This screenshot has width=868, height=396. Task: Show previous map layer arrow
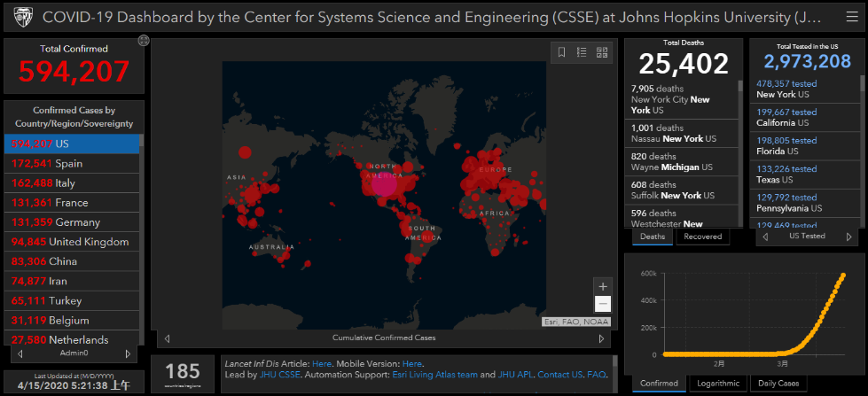click(x=167, y=338)
